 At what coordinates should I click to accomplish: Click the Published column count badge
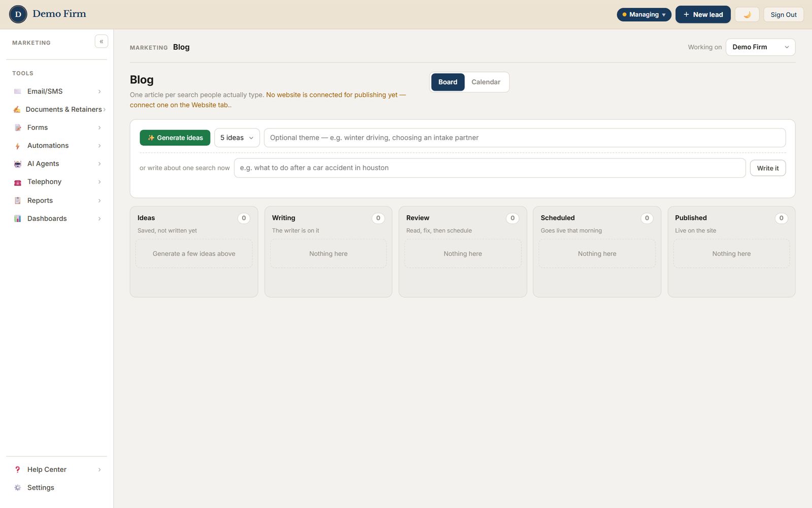coord(781,218)
